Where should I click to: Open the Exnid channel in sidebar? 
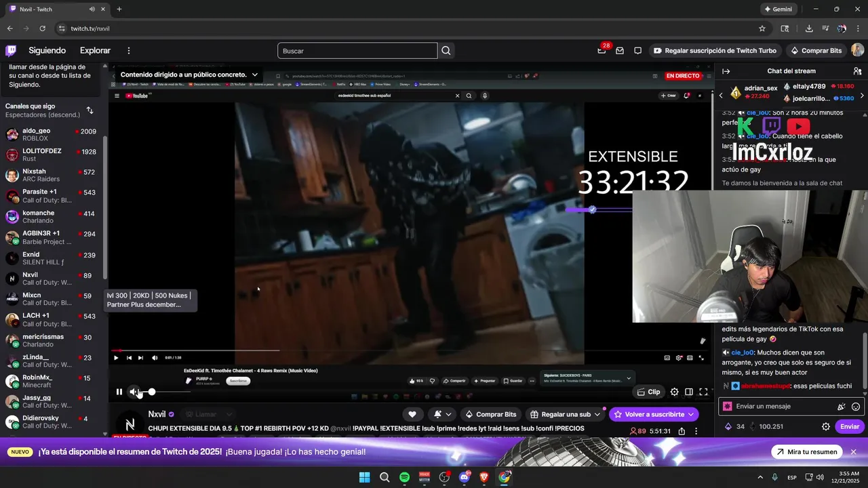click(51, 258)
